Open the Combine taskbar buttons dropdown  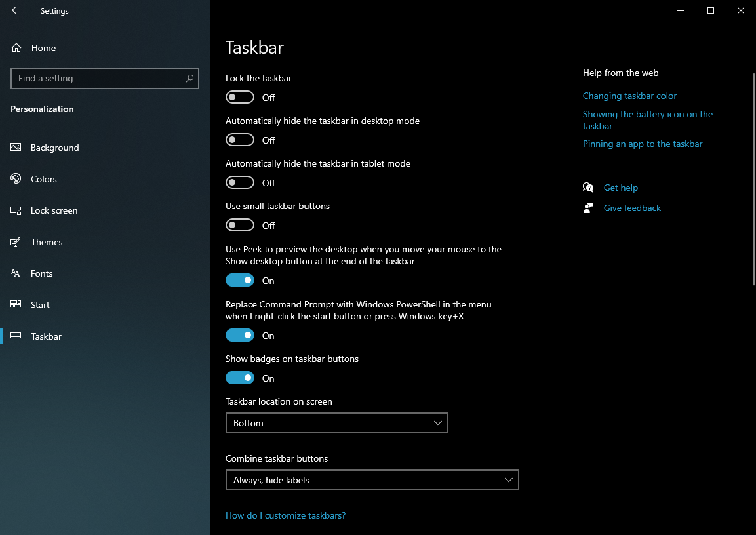point(372,480)
